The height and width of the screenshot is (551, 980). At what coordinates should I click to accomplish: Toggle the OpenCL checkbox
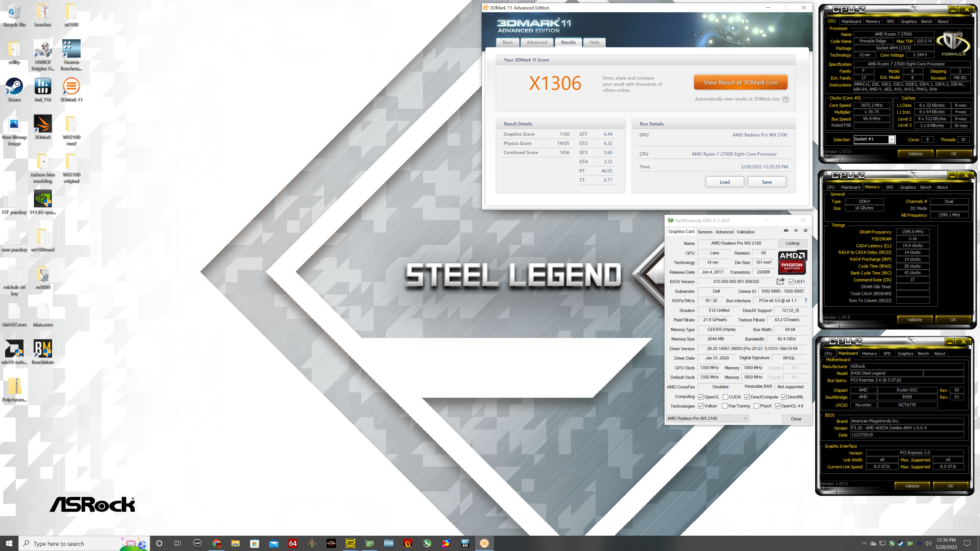click(x=701, y=397)
